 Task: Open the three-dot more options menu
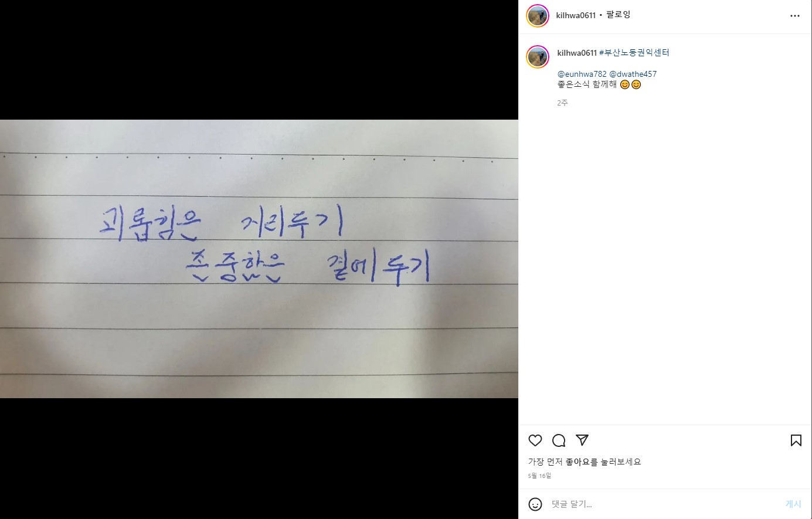click(795, 16)
